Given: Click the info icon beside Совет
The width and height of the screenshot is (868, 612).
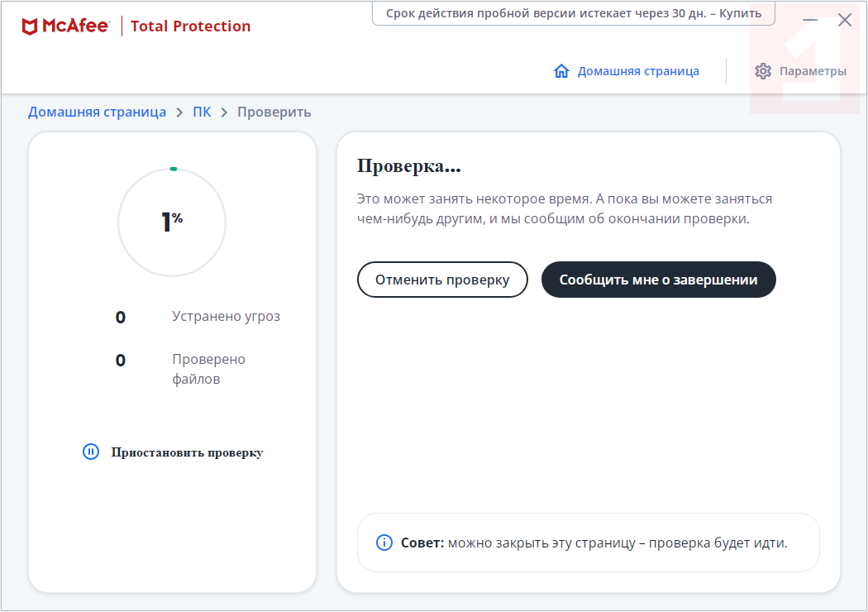Looking at the screenshot, I should click(x=384, y=543).
